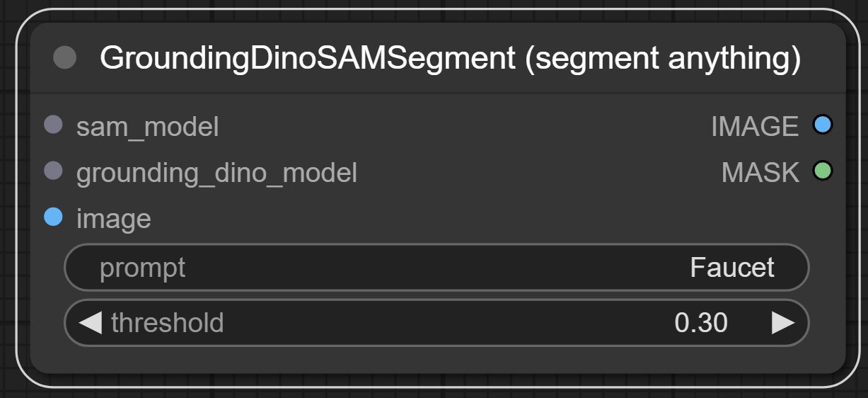
Task: Decrease threshold with the left arrow
Action: coord(90,323)
